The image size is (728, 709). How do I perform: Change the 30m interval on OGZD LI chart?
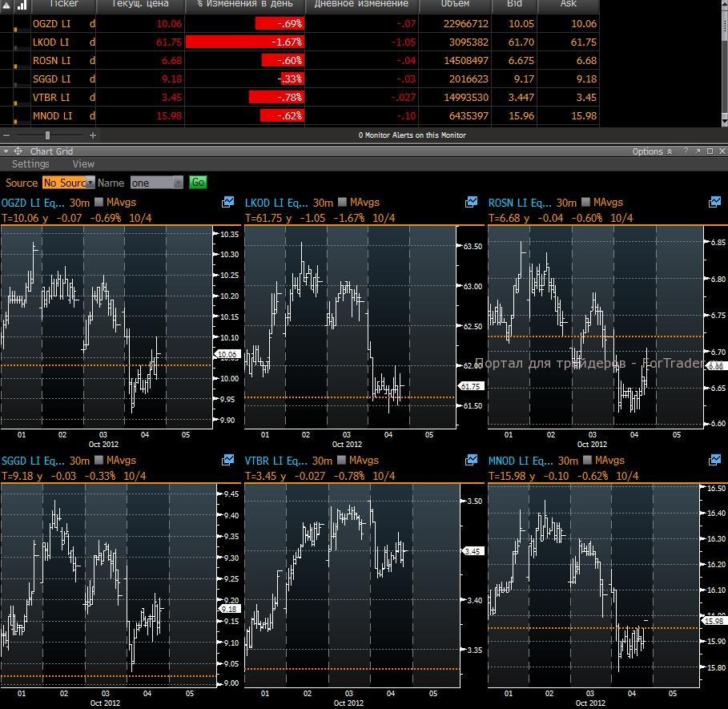coord(79,203)
